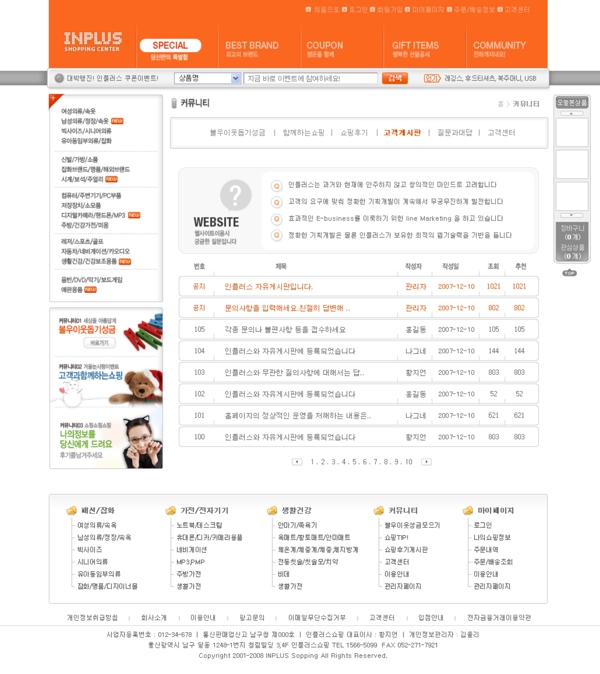Click folder icon beside footer 커뮤니티 heading
The width and height of the screenshot is (600, 674).
click(378, 510)
